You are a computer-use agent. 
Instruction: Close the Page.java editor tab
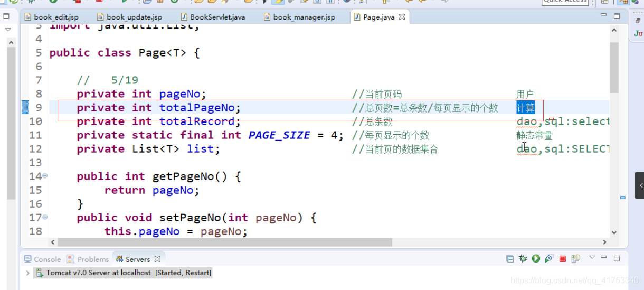[x=402, y=17]
